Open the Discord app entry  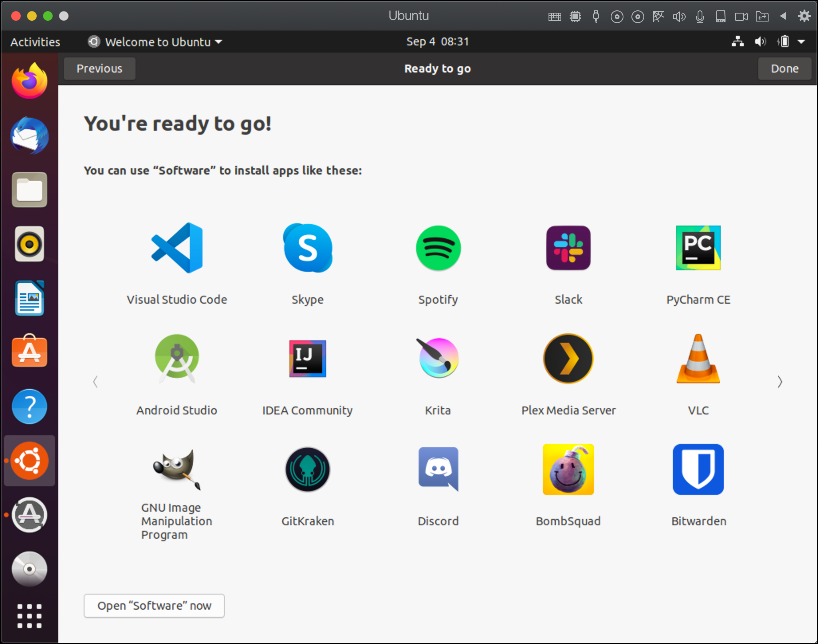[x=438, y=469]
